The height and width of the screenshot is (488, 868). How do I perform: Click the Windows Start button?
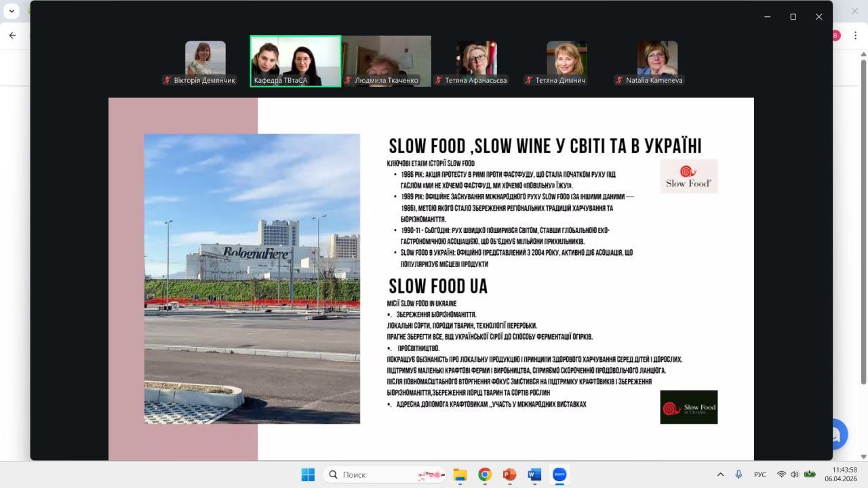click(308, 474)
